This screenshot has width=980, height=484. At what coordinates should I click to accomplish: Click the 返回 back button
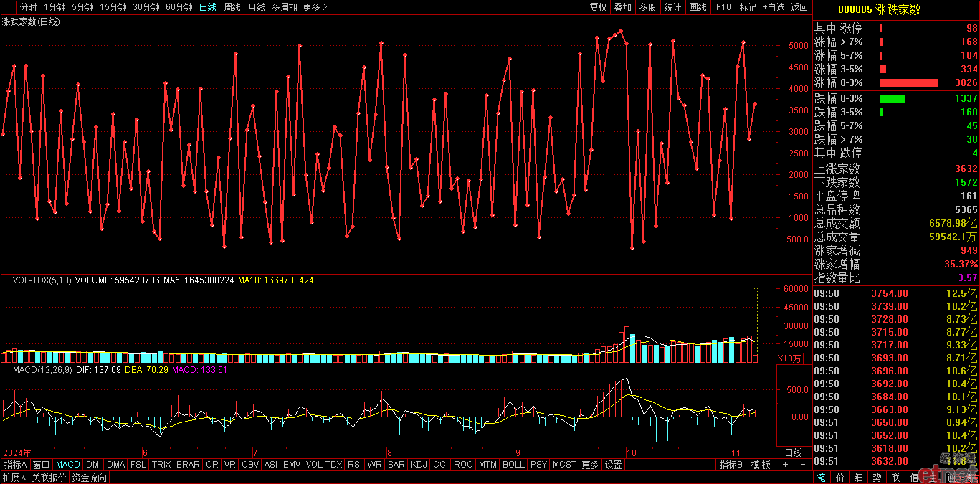click(x=799, y=7)
